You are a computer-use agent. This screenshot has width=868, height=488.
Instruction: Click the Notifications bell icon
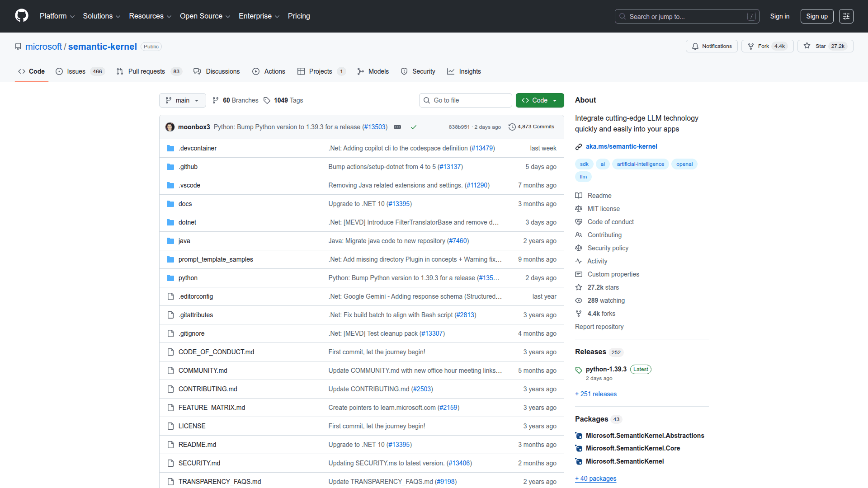click(x=695, y=46)
